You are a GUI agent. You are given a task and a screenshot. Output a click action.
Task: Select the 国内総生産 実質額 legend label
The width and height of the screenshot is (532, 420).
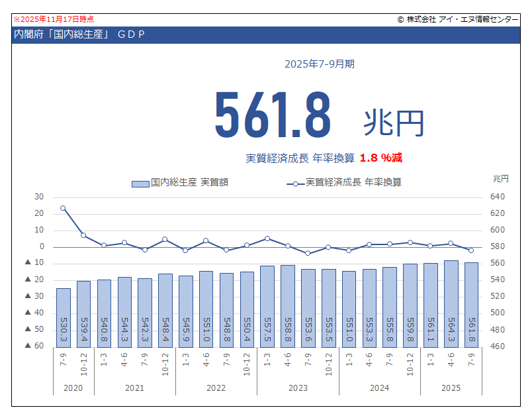189,183
